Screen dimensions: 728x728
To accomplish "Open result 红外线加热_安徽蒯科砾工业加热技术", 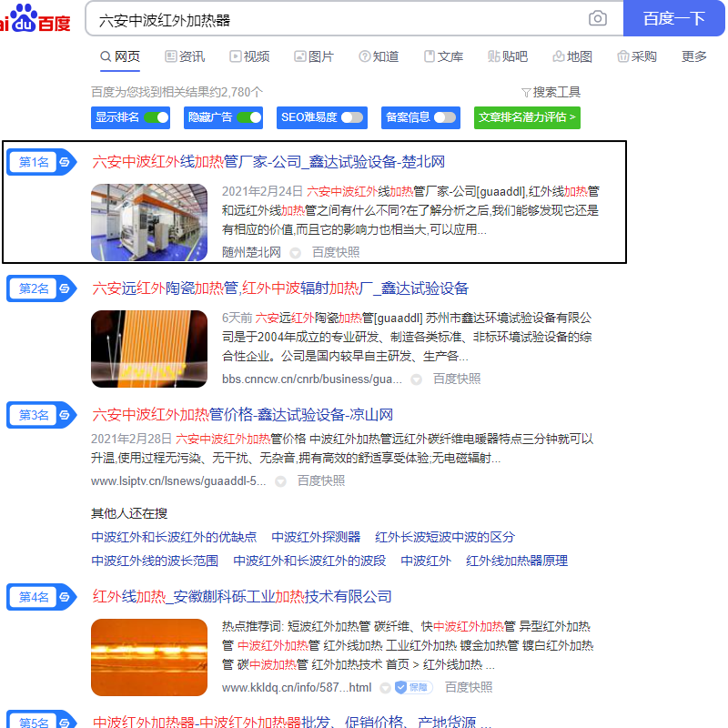I will pos(241,597).
